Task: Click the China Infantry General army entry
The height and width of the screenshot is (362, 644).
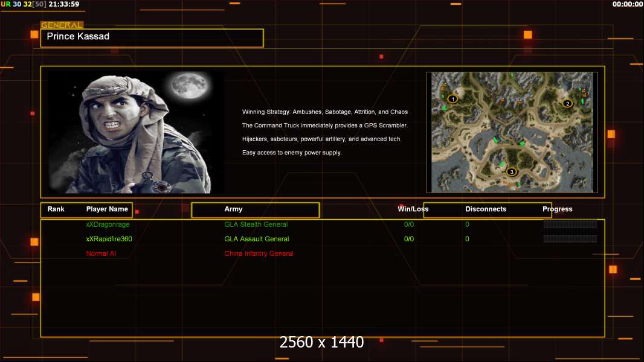Action: click(259, 253)
